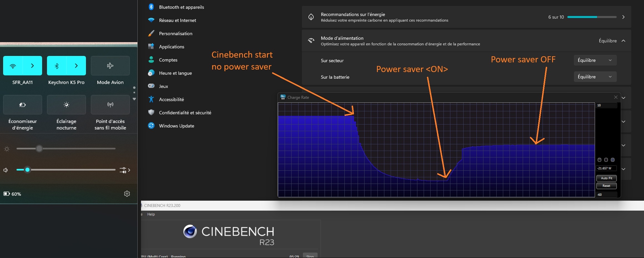Click the sun icon beside the brightness slider
Image resolution: width=644 pixels, height=258 pixels.
pos(7,149)
